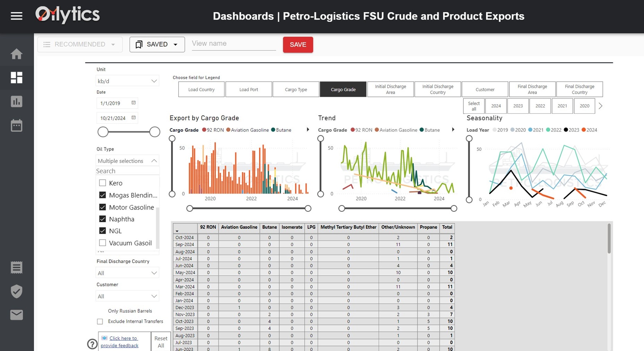
Task: Uncheck Naphtha oil type
Action: (x=103, y=219)
